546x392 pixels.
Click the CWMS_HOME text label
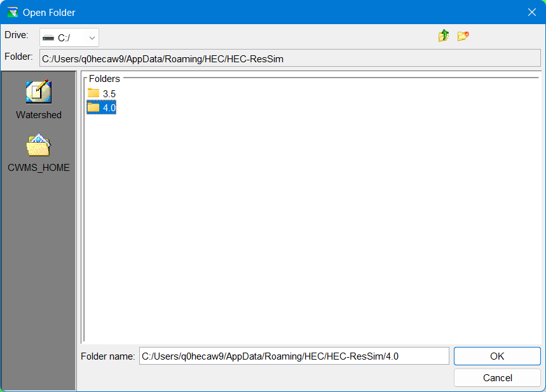pos(39,168)
